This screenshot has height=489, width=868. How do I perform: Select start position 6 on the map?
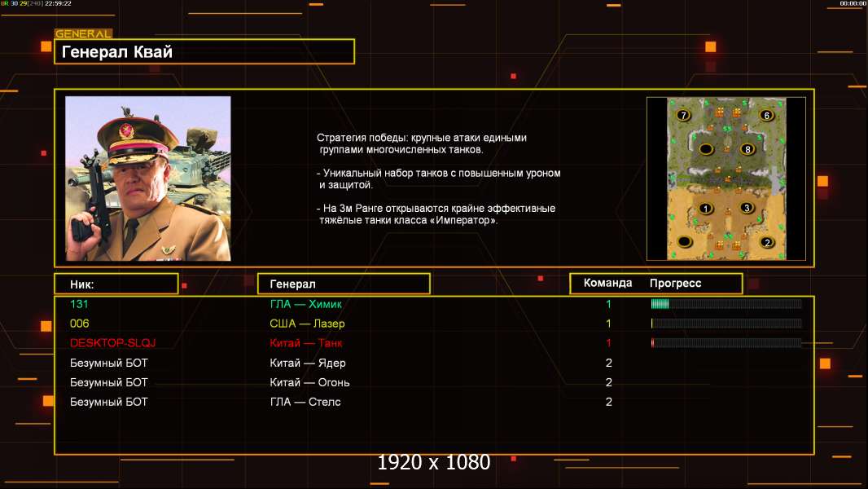(x=767, y=115)
